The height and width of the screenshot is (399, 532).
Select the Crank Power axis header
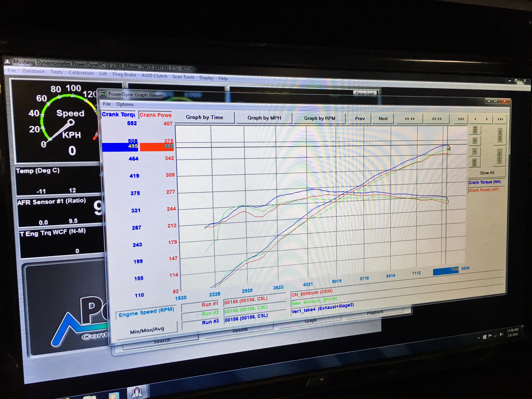155,115
